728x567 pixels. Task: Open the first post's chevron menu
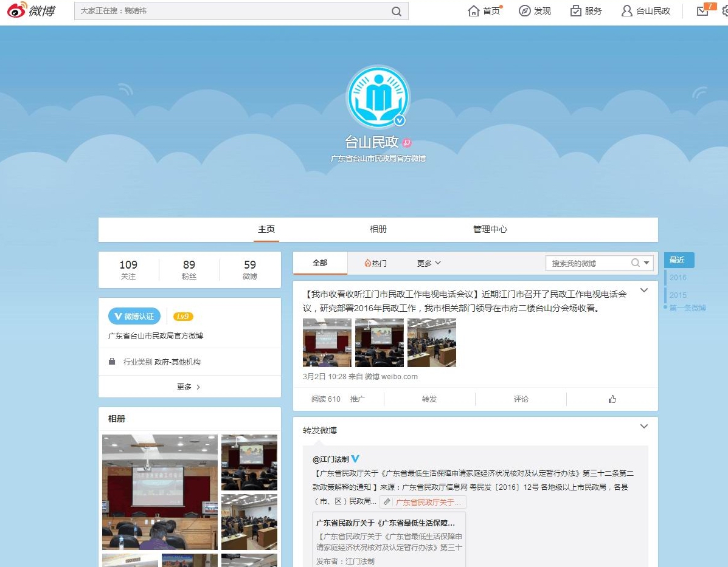644,290
